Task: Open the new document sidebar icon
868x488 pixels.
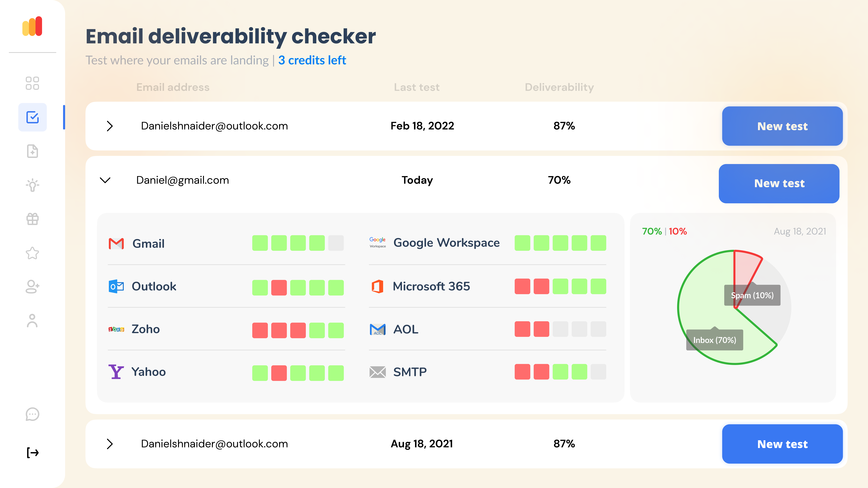Action: [32, 151]
